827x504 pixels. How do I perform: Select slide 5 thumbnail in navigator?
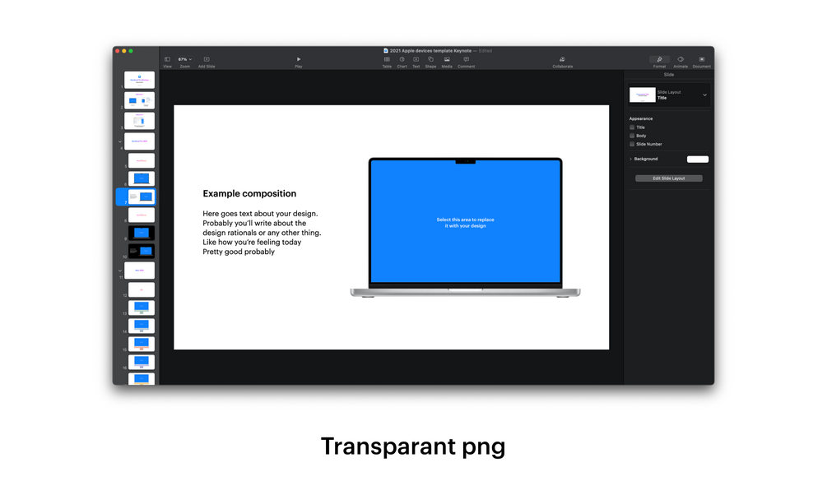[142, 160]
